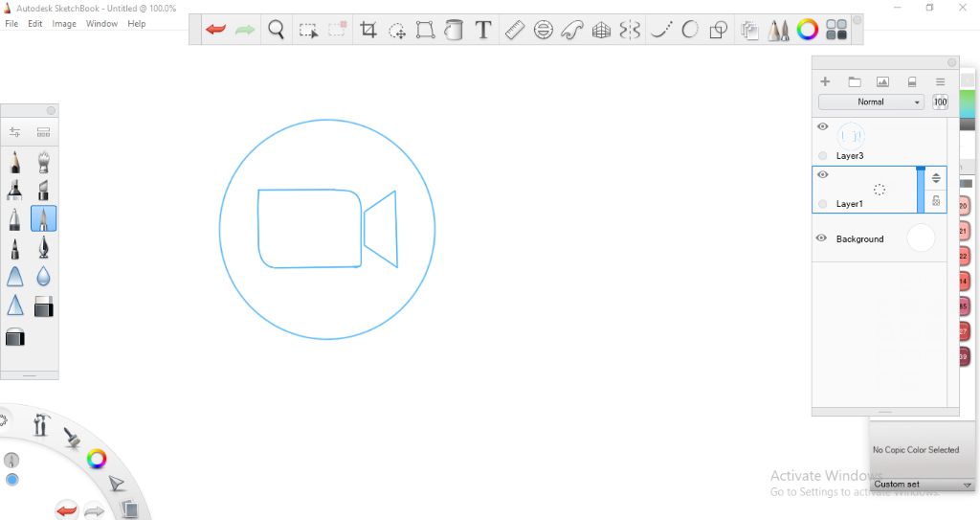Click the Layer1 lock circle

[x=822, y=204]
